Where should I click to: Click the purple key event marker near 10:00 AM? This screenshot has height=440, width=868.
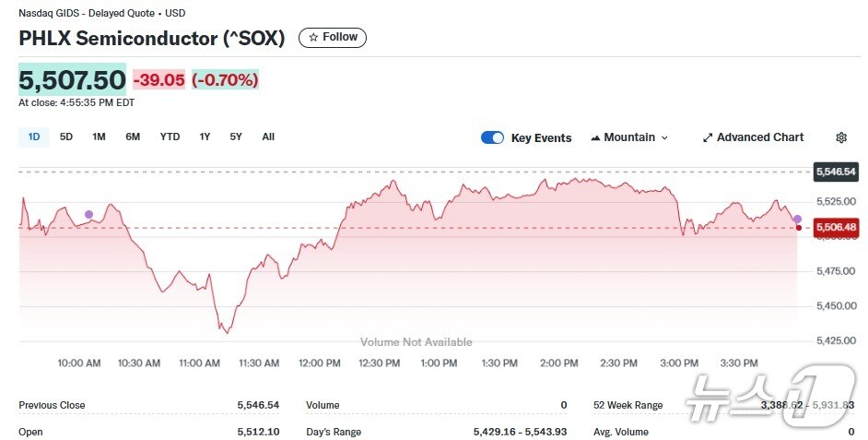point(88,214)
